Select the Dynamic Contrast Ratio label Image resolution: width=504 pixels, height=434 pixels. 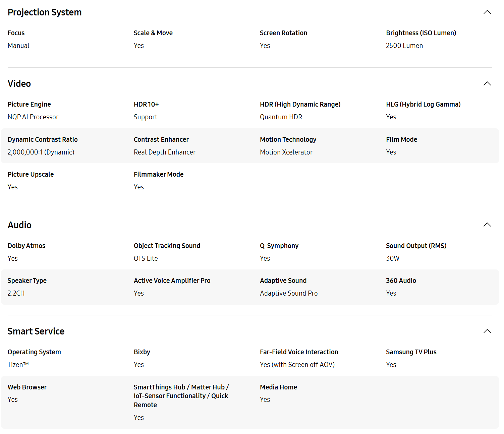pyautogui.click(x=43, y=139)
